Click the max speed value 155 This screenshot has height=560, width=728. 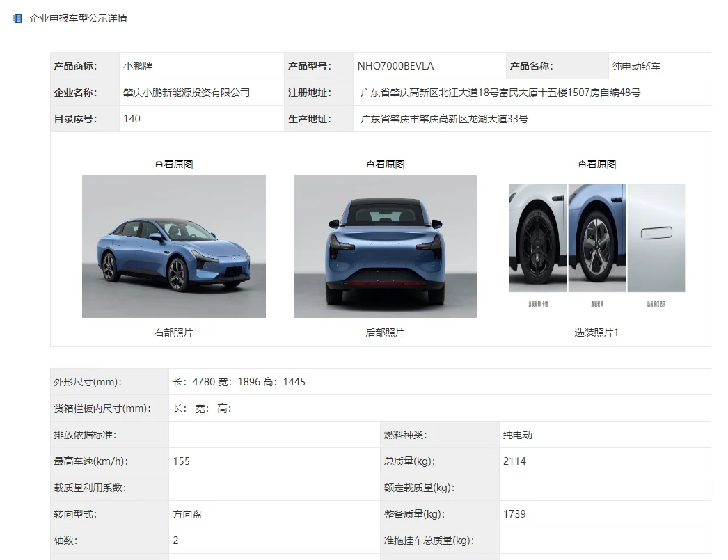pyautogui.click(x=182, y=461)
